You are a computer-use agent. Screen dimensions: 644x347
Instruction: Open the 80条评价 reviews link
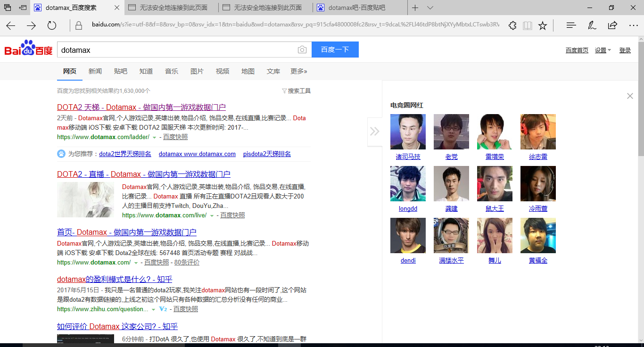point(187,263)
